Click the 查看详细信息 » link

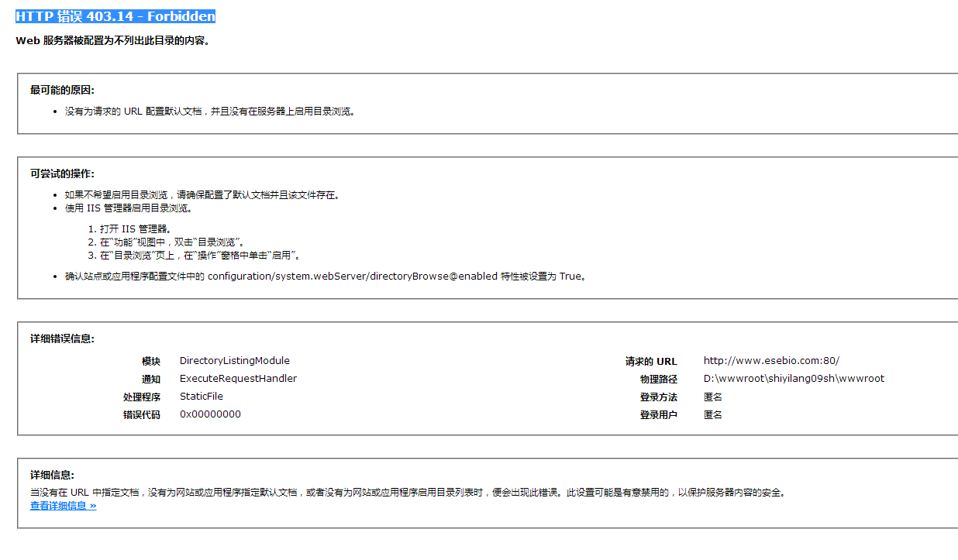tap(63, 506)
